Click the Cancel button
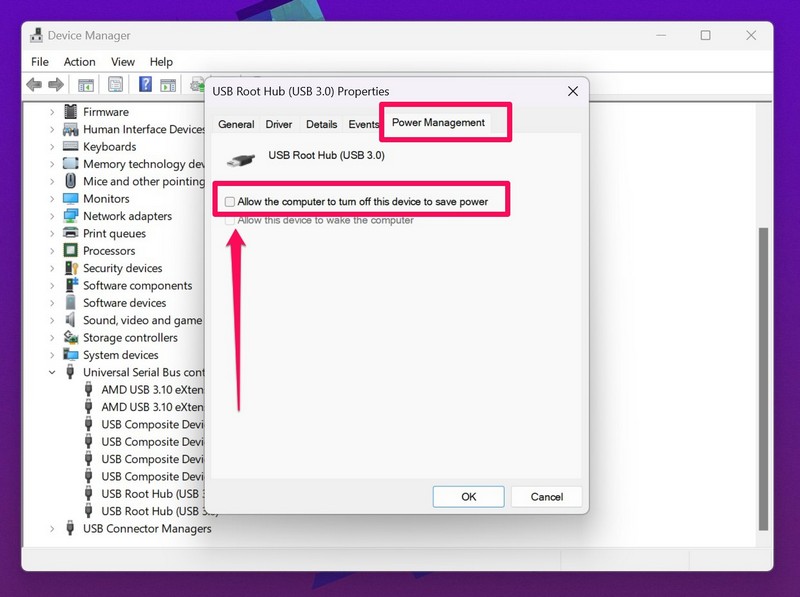This screenshot has width=800, height=597. pyautogui.click(x=546, y=497)
